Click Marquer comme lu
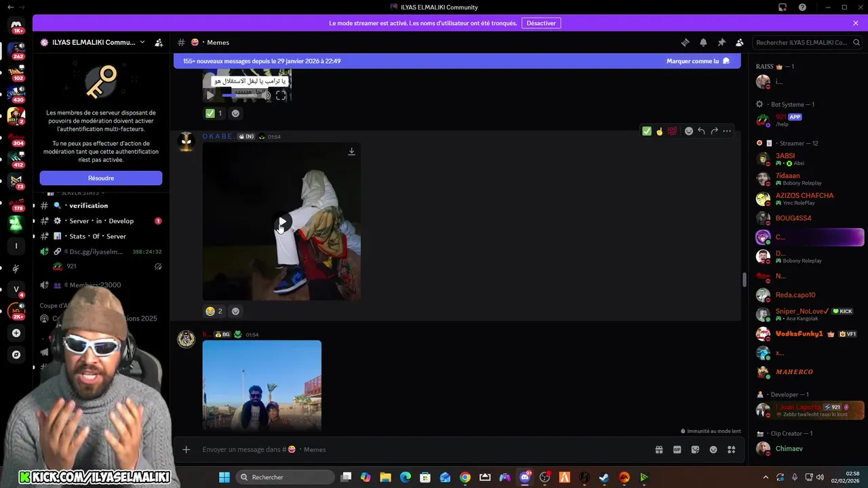The width and height of the screenshot is (868, 488). click(698, 61)
